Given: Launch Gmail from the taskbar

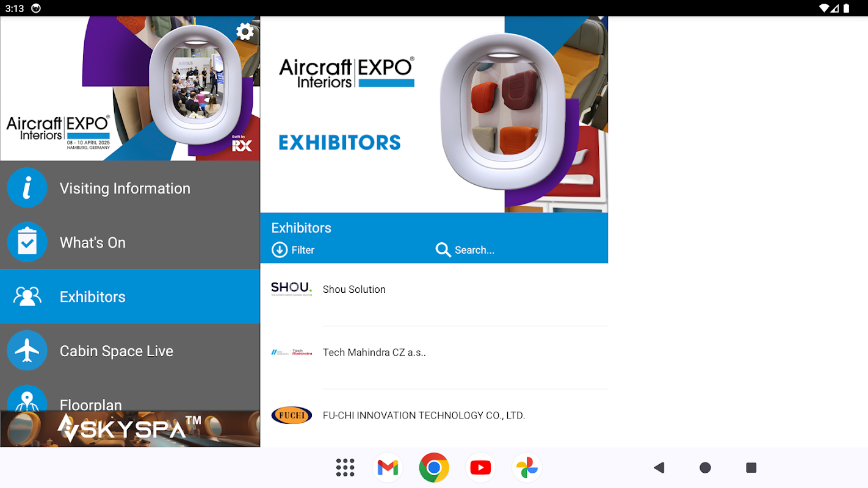Looking at the screenshot, I should point(388,468).
